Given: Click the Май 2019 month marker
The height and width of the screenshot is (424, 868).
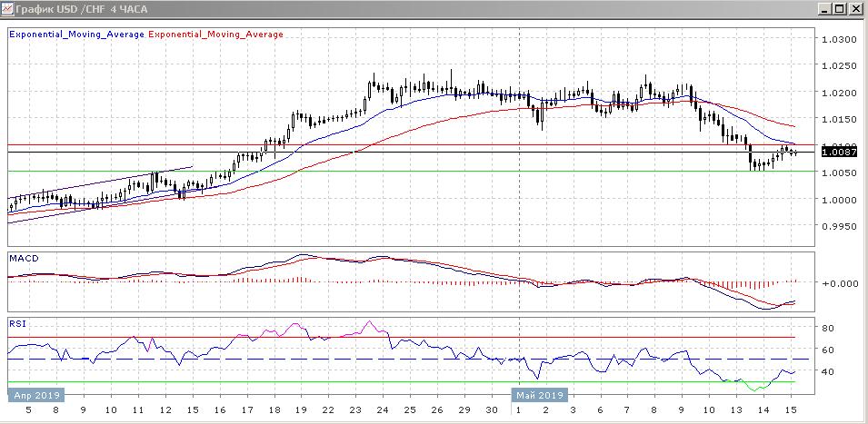Looking at the screenshot, I should click(x=540, y=396).
